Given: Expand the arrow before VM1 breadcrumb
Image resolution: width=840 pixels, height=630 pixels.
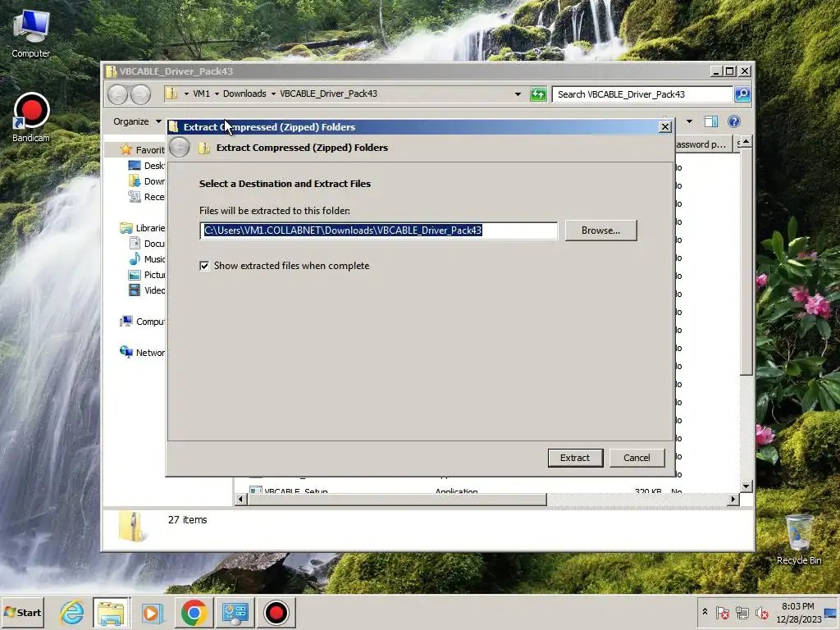Looking at the screenshot, I should click(x=186, y=94).
